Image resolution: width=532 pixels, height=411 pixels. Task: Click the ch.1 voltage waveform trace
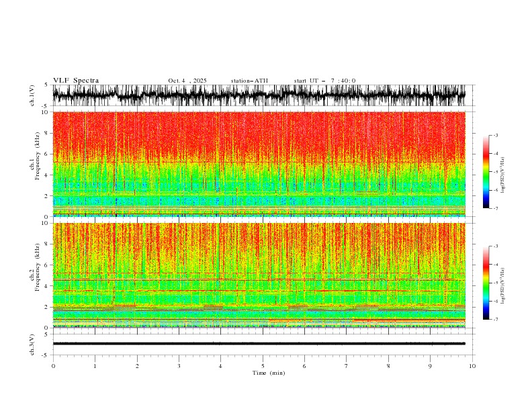(259, 95)
